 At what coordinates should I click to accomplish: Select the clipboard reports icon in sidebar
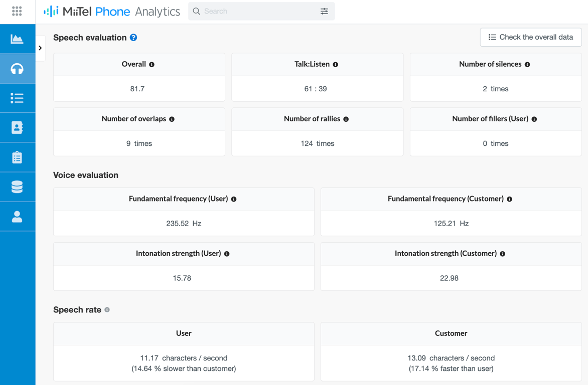18,157
